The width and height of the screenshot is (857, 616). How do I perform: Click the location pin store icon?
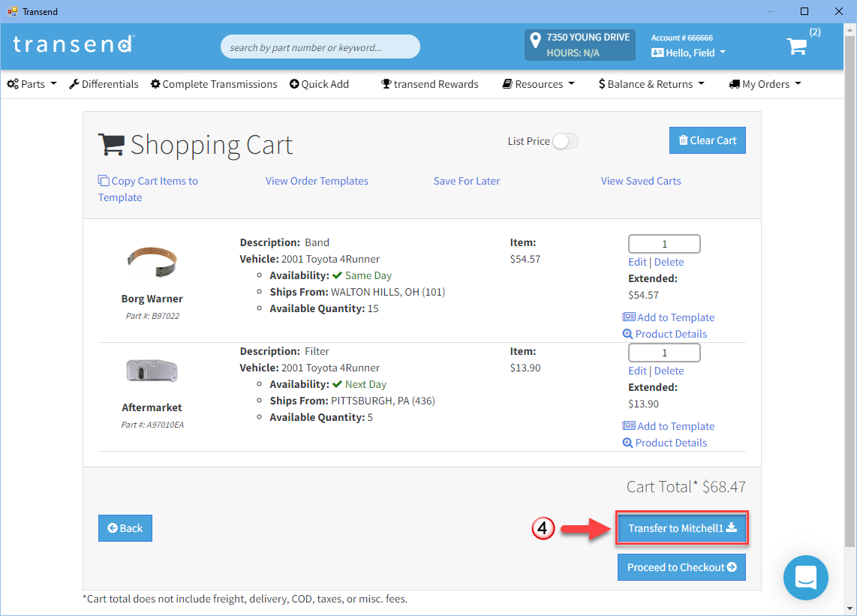click(535, 41)
